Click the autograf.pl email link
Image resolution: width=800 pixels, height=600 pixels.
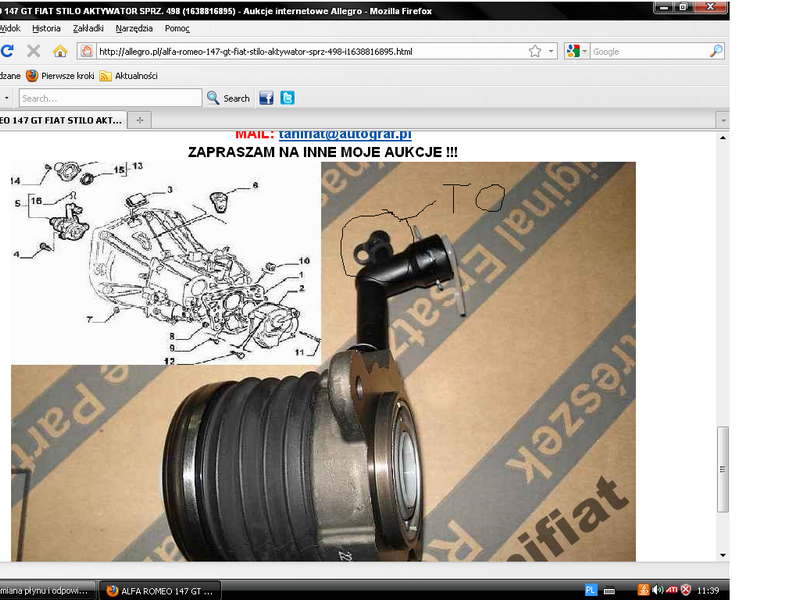tap(345, 135)
